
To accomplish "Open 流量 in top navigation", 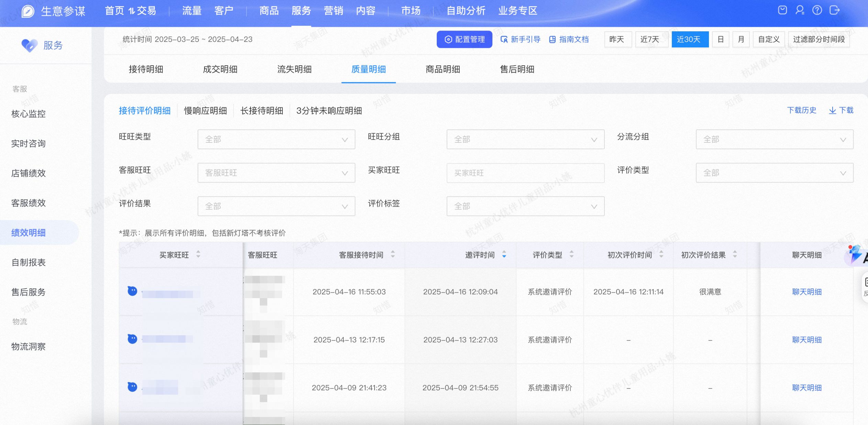I will (192, 11).
